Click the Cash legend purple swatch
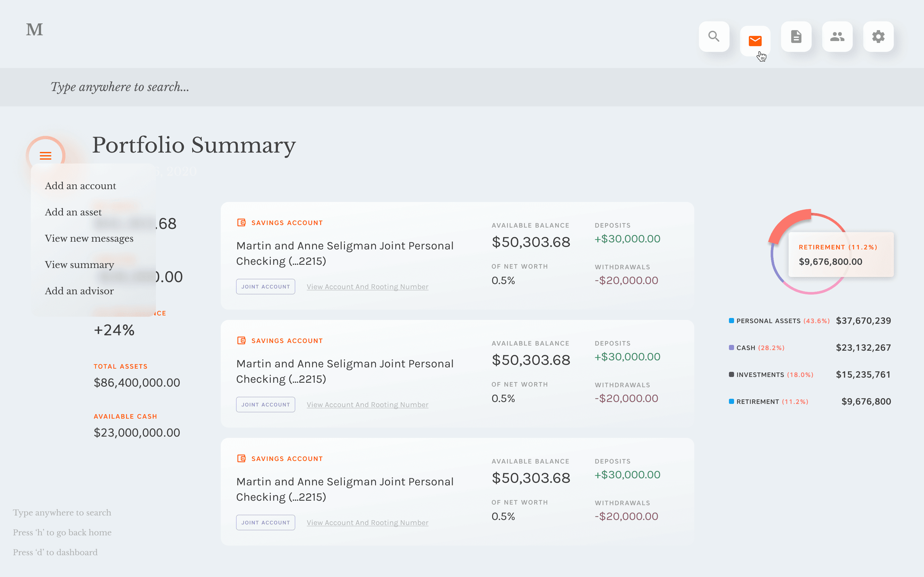924x577 pixels. pyautogui.click(x=731, y=348)
